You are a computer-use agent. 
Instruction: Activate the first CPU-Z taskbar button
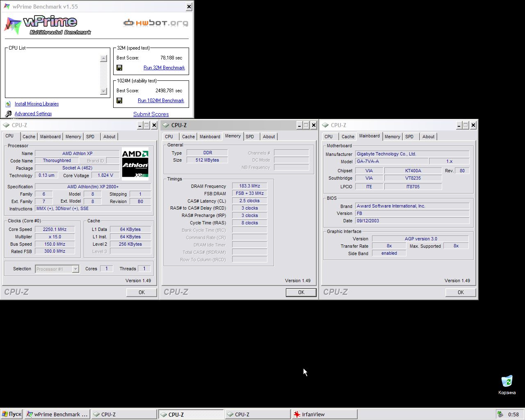[124, 414]
